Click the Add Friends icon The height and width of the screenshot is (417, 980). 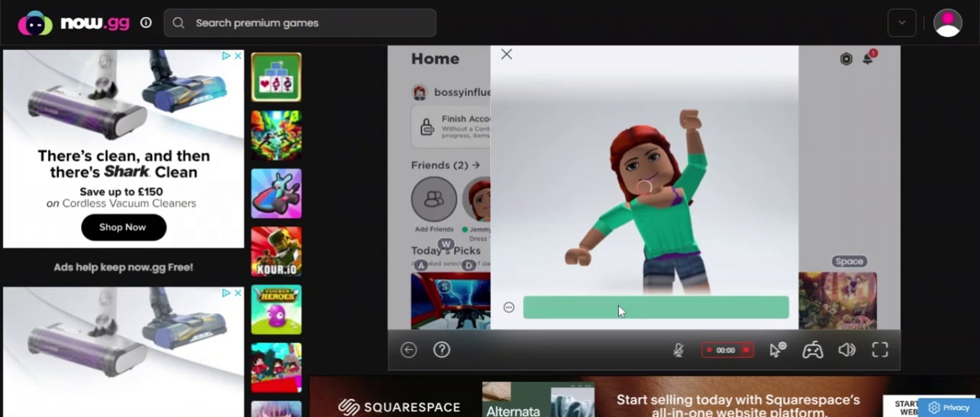(433, 198)
